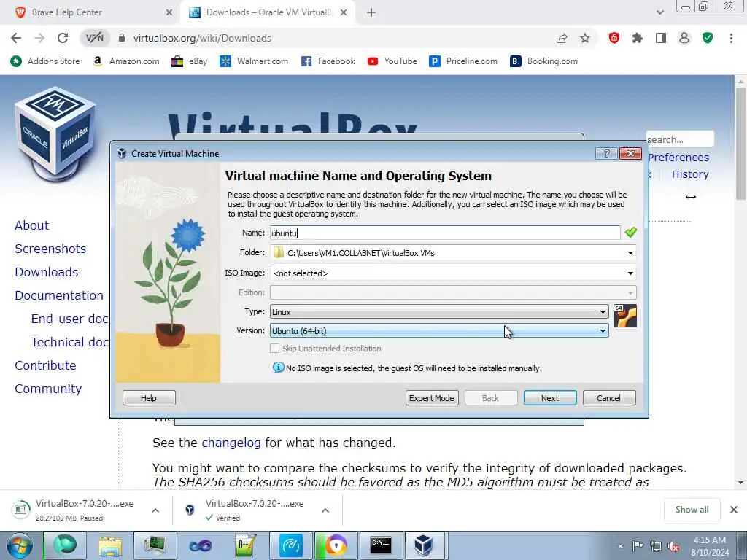
Task: Click the Ubuntu 64-bit OS type icon
Action: [x=625, y=316]
